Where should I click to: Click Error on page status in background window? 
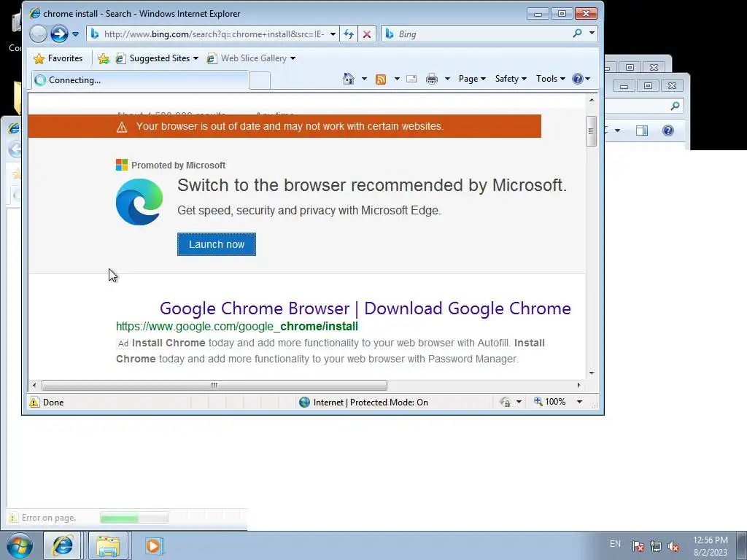tap(49, 518)
